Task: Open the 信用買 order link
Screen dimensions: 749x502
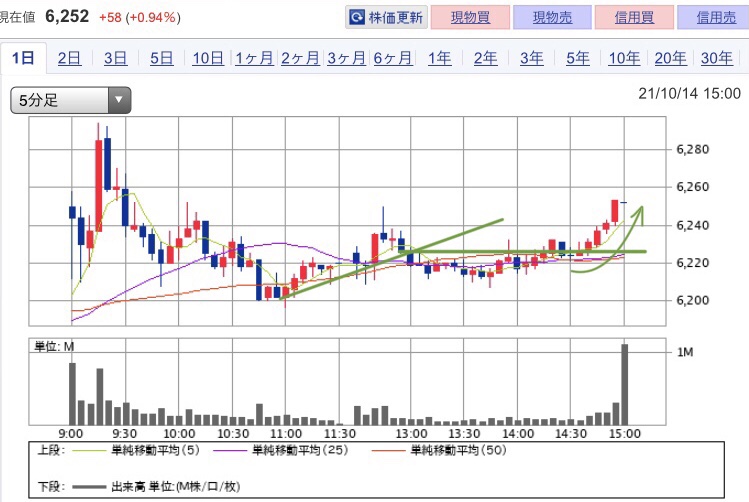Action: pos(634,18)
